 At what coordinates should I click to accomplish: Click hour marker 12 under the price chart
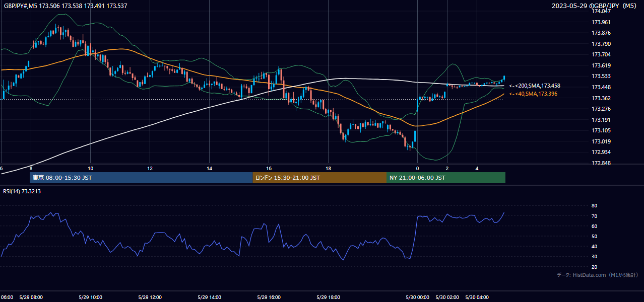coord(150,168)
